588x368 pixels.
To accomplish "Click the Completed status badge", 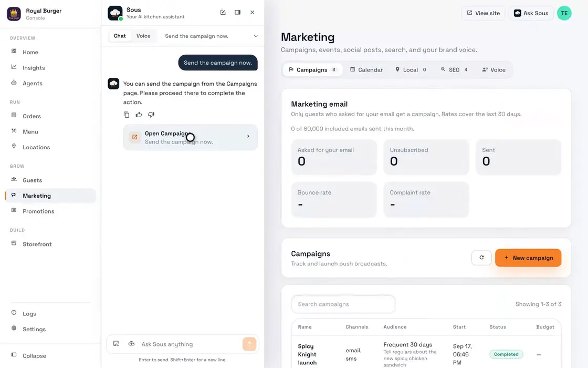I will click(506, 354).
